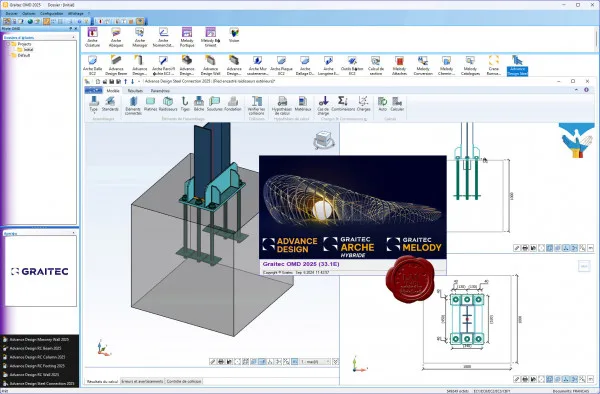Select Résultats du calcul tab
Image resolution: width=600 pixels, height=394 pixels.
[x=102, y=381]
